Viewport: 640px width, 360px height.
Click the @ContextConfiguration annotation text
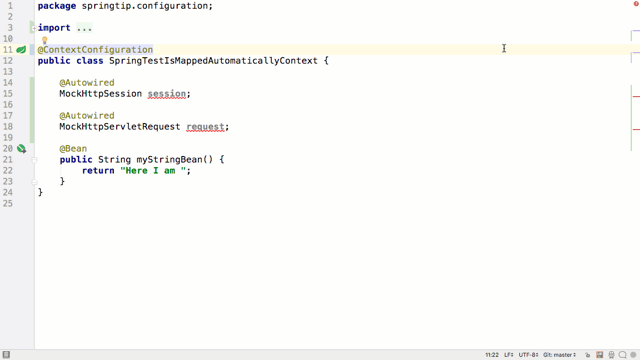pyautogui.click(x=95, y=50)
